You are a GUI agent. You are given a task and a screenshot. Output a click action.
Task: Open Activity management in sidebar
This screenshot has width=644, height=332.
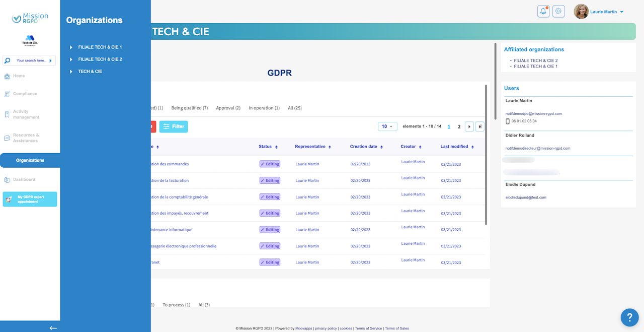click(x=26, y=114)
